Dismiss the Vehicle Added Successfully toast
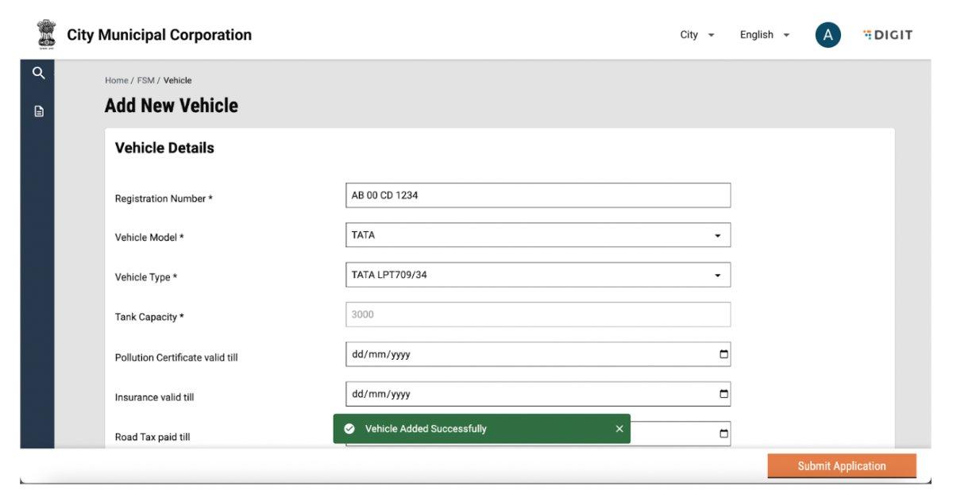The height and width of the screenshot is (498, 980). tap(619, 429)
